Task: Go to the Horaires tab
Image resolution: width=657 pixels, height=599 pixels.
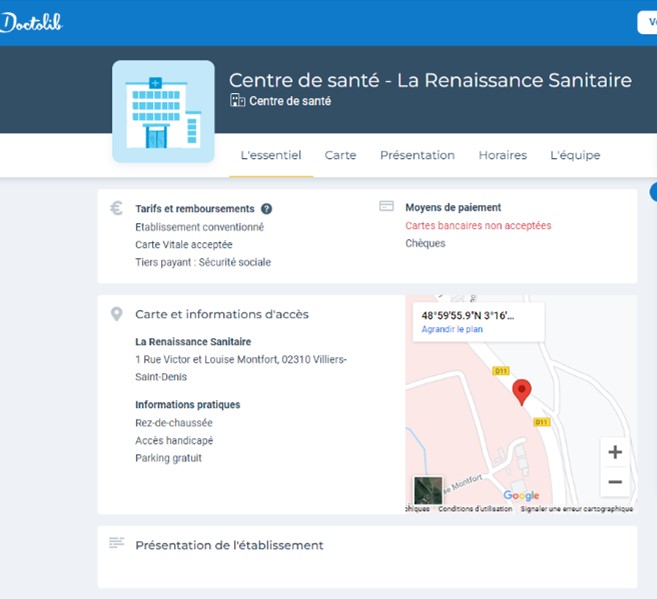Action: click(503, 155)
